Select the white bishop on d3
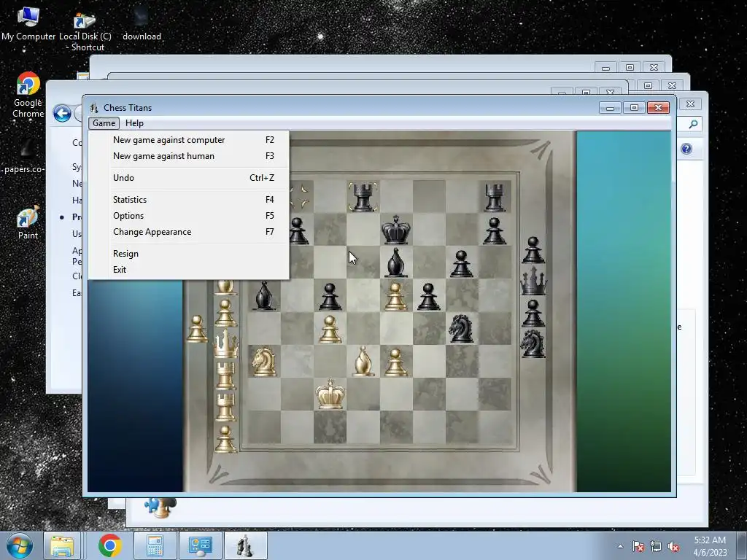This screenshot has height=560, width=747. [x=363, y=362]
